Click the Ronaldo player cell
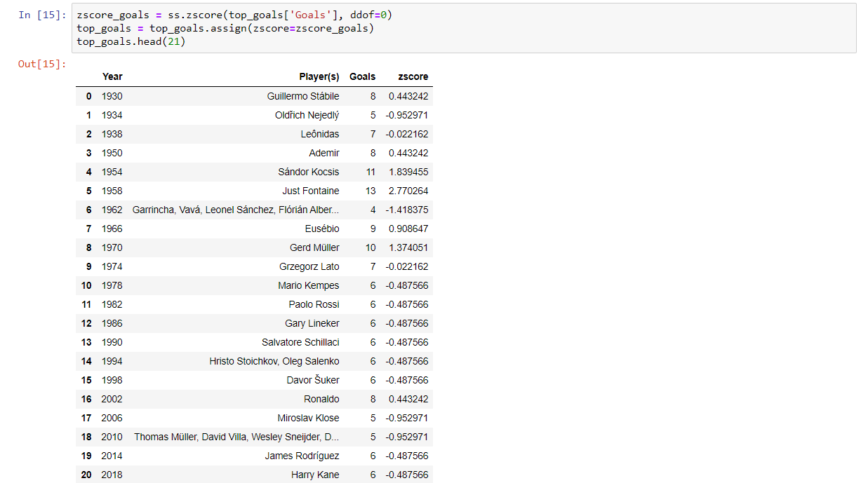 click(x=321, y=399)
